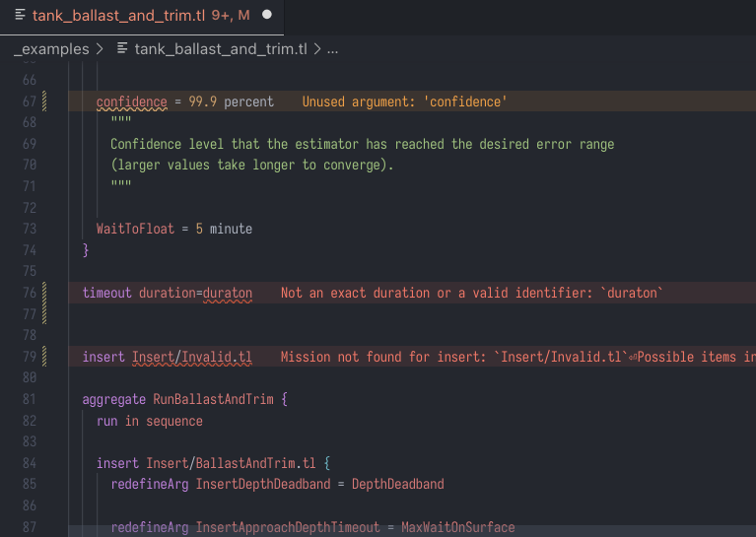
Task: Follow the Insert/BallastAndTrim.tl insert path
Action: [231, 463]
